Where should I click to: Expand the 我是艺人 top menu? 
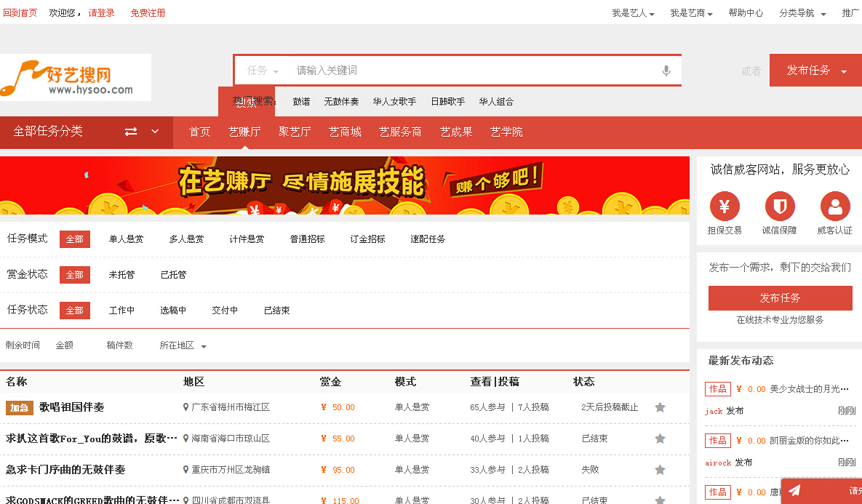click(x=633, y=13)
